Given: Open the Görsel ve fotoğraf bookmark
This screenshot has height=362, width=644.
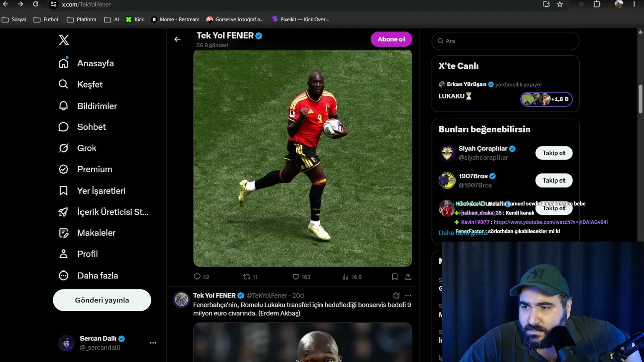Looking at the screenshot, I should [235, 20].
